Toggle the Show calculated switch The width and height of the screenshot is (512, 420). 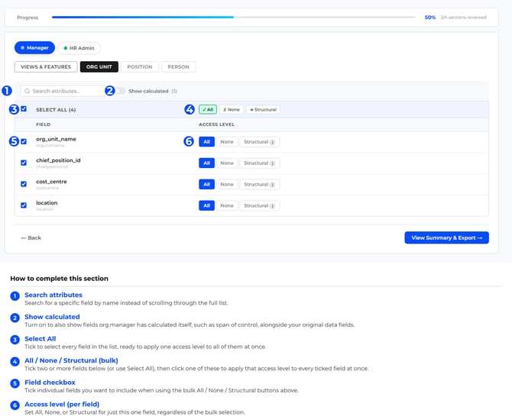[x=121, y=91]
